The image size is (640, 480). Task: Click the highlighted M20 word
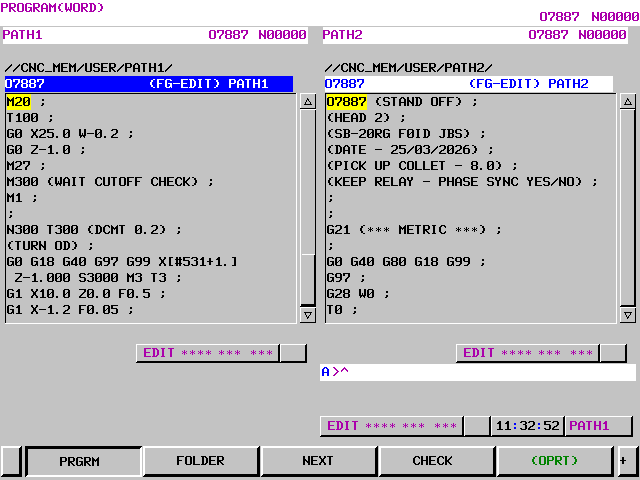[18, 102]
